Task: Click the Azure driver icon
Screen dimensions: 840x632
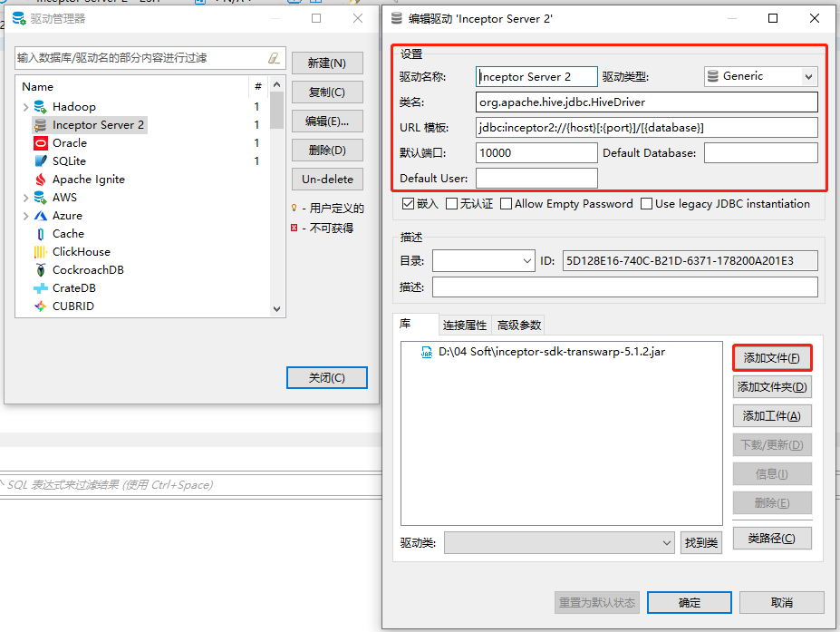Action: click(40, 216)
